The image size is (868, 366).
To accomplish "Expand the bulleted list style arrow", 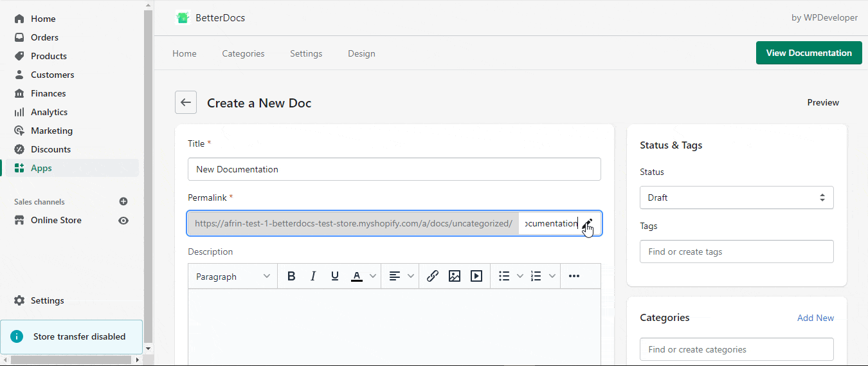I will tap(520, 276).
